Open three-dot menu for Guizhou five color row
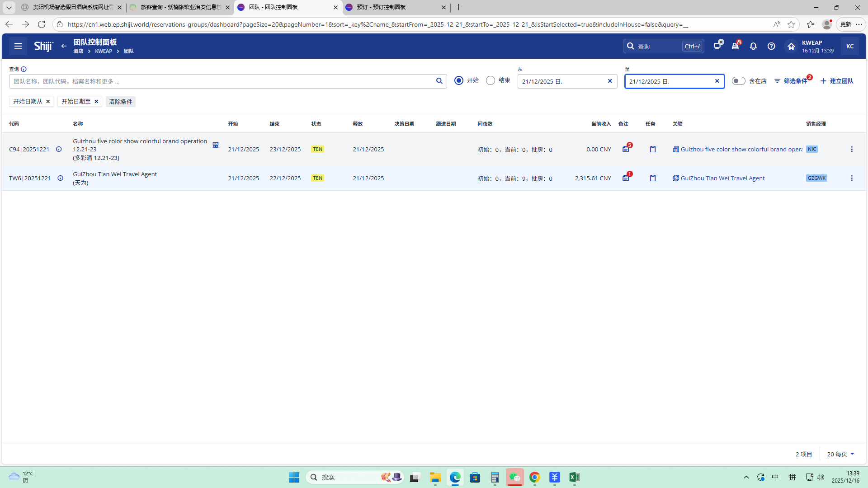868x488 pixels. pos(852,149)
